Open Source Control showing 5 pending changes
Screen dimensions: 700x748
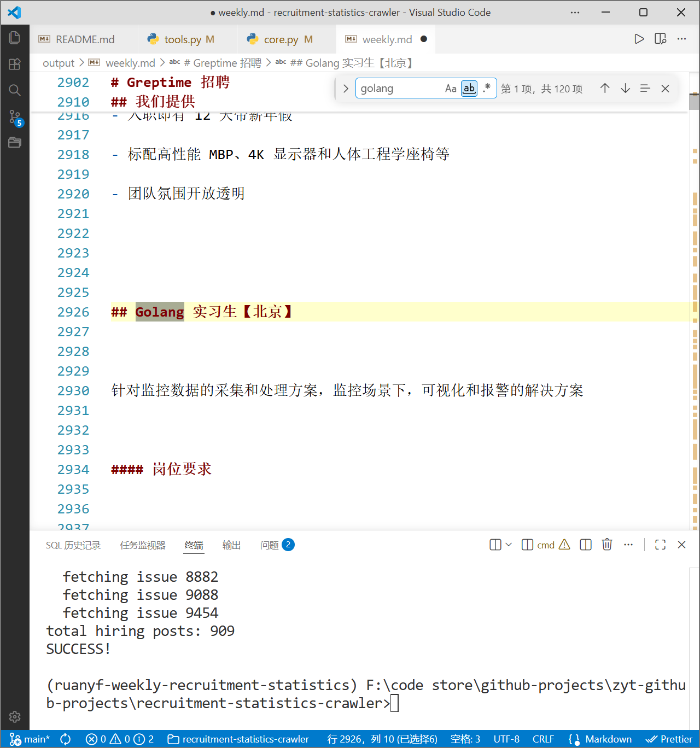[x=15, y=116]
